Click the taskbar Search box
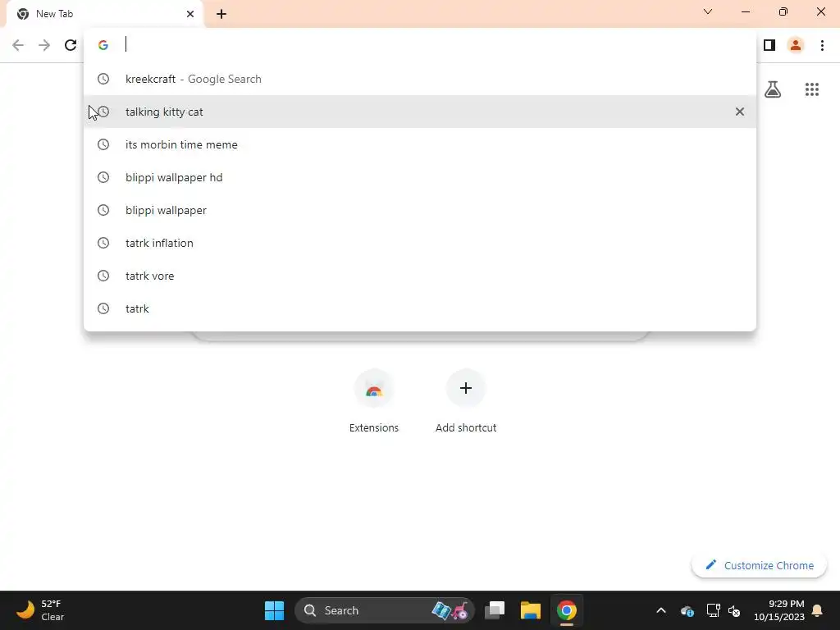The image size is (840, 630). pos(384,610)
